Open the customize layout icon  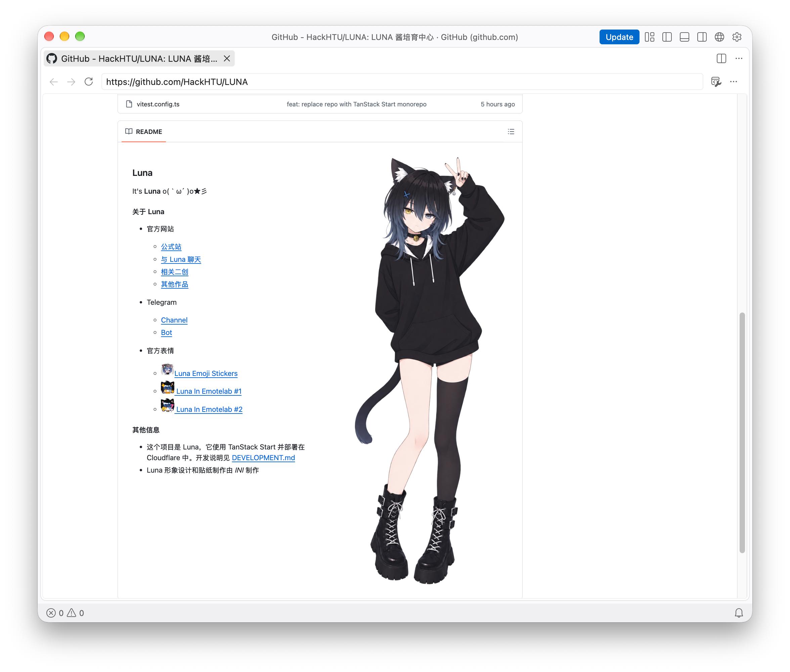click(649, 37)
